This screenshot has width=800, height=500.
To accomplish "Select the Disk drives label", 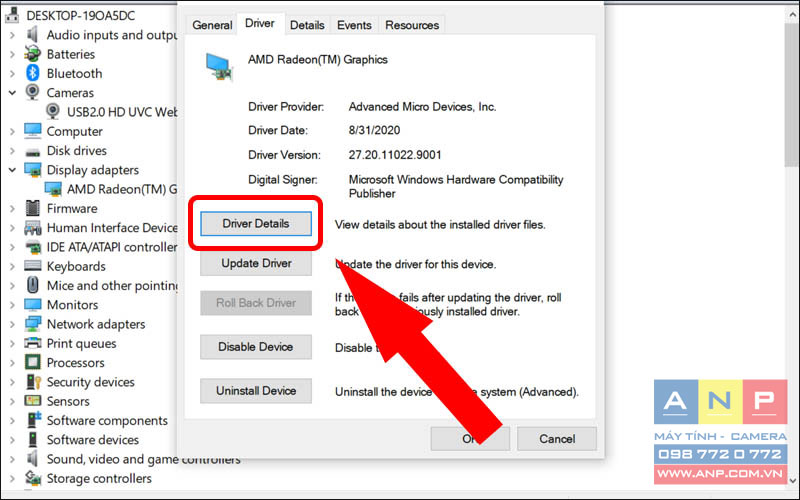I will (x=77, y=151).
